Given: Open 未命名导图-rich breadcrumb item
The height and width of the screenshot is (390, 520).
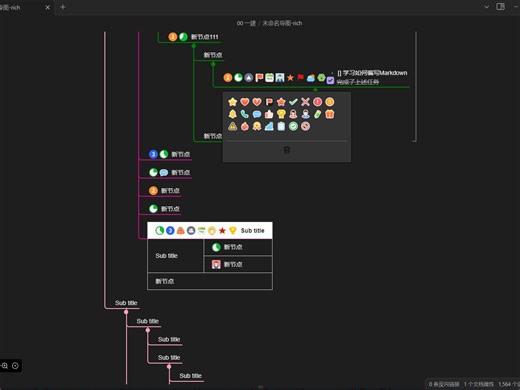Looking at the screenshot, I should (x=282, y=23).
